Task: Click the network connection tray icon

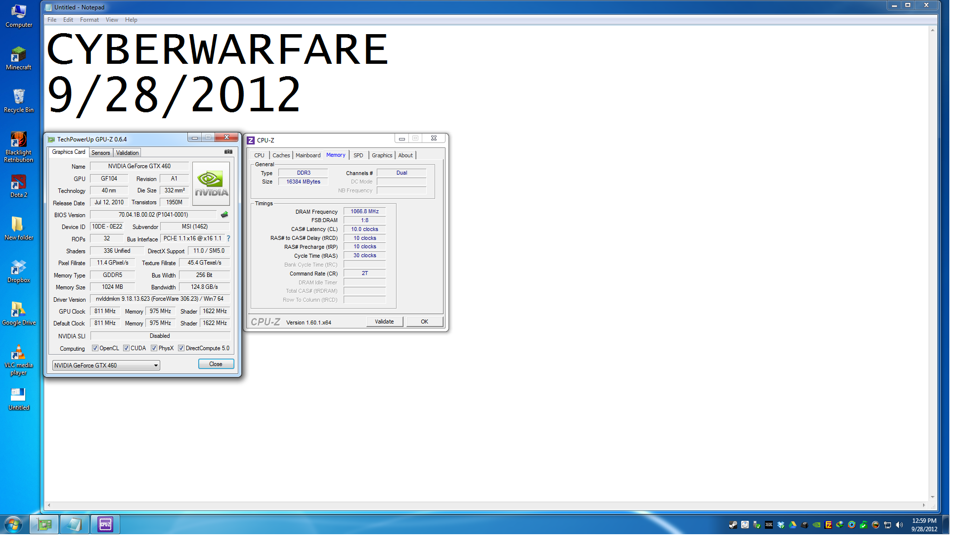Action: [888, 525]
